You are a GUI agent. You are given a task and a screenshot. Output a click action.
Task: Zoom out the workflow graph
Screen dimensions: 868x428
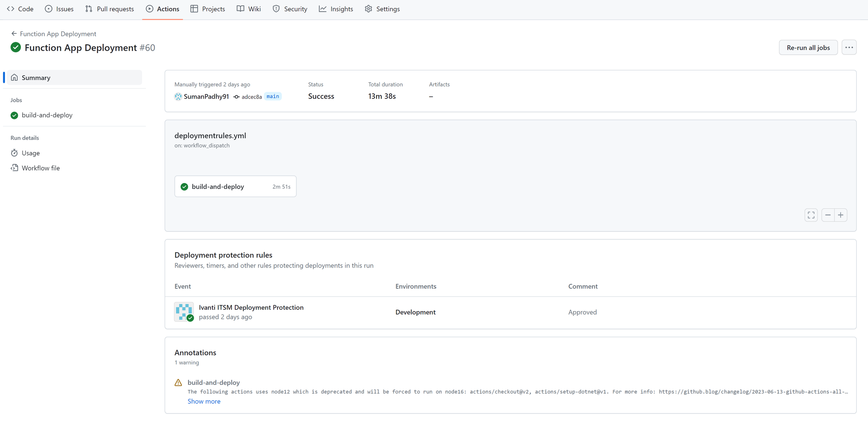coord(828,215)
